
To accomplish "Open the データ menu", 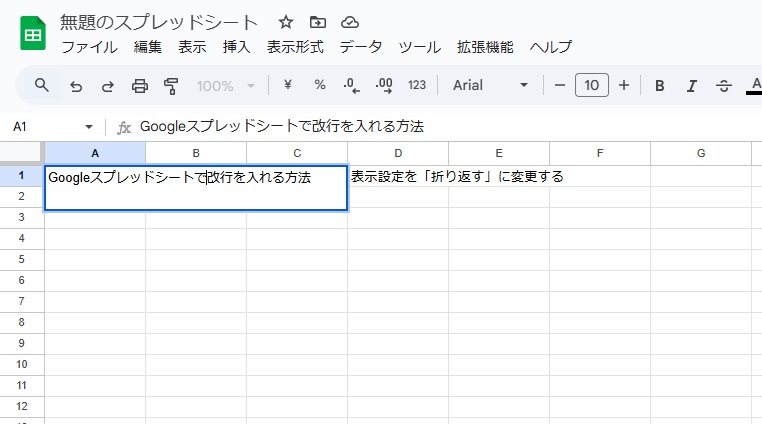I will point(361,47).
